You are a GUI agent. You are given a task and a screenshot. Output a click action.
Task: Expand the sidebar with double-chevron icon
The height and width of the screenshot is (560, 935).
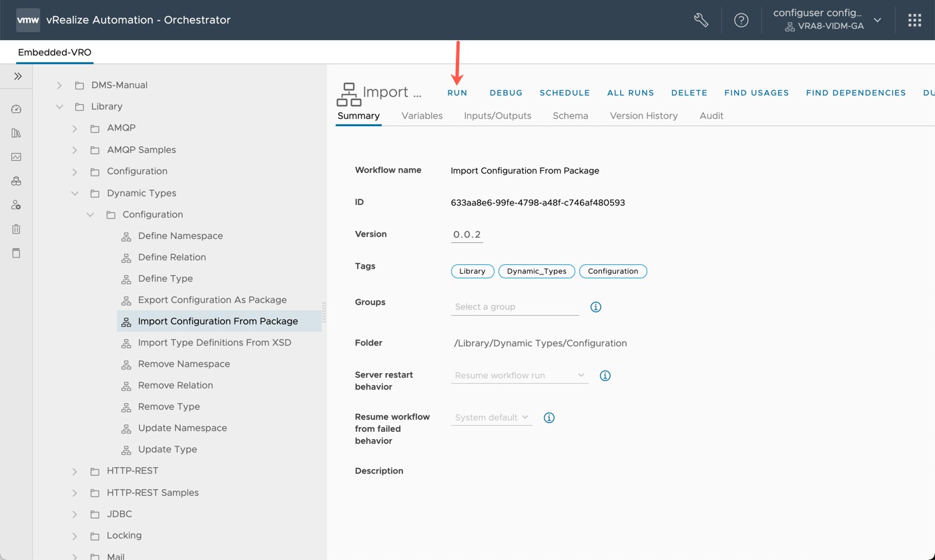(x=18, y=76)
